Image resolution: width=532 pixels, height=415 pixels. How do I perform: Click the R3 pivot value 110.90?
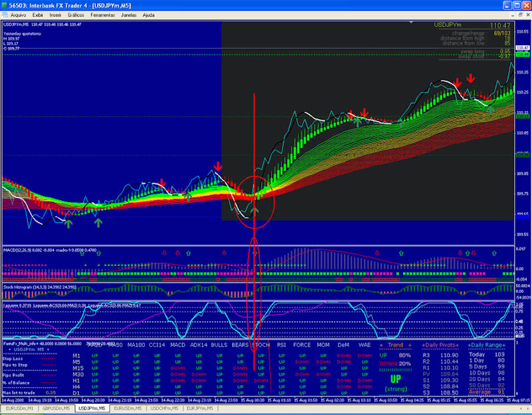coord(450,355)
